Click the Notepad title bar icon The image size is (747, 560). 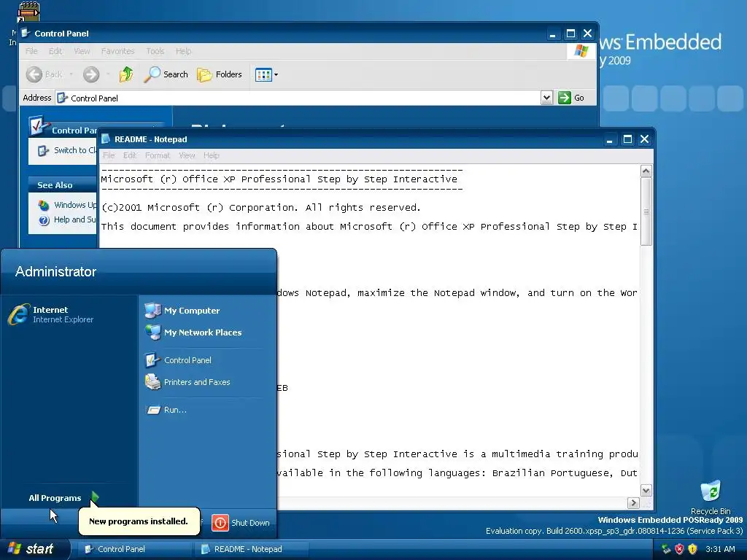coord(106,139)
